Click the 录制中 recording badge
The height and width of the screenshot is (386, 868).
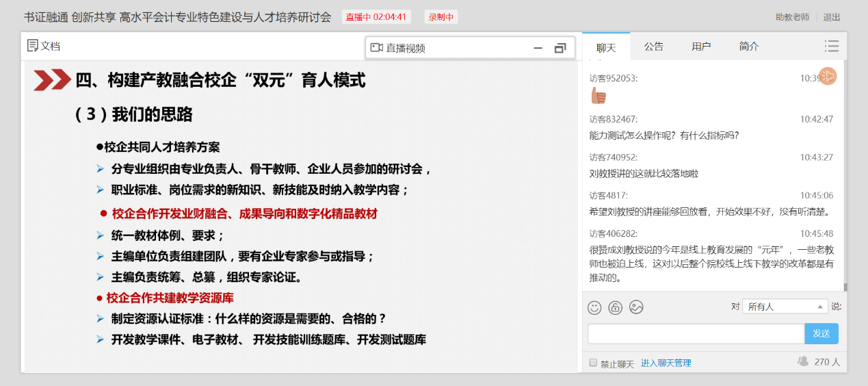point(440,17)
